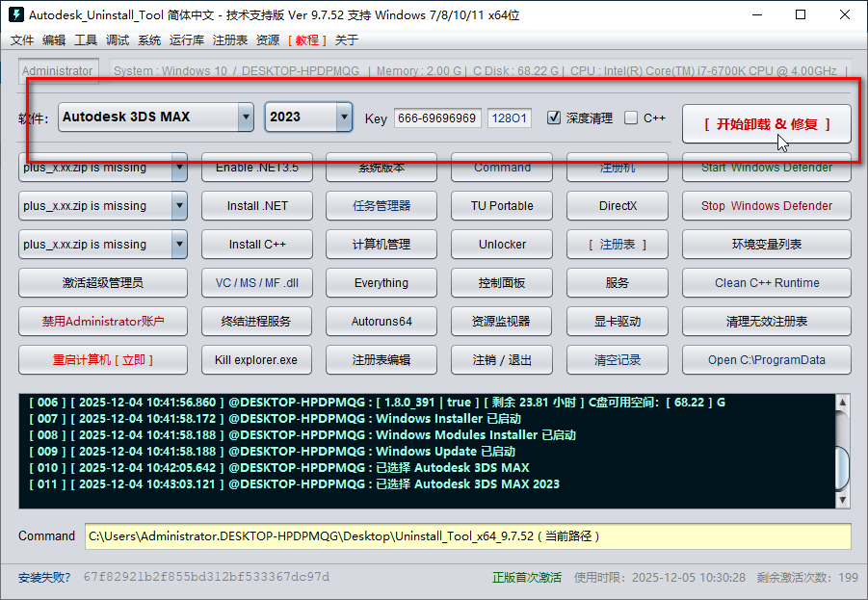The image size is (868, 600).
Task: Click the log scrollbar up arrow
Action: point(843,402)
